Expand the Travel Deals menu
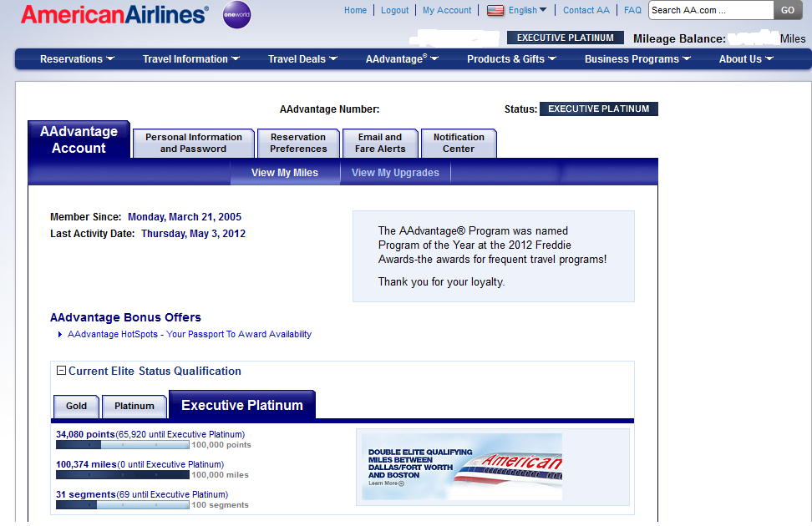Image resolution: width=812 pixels, height=526 pixels. pos(302,59)
